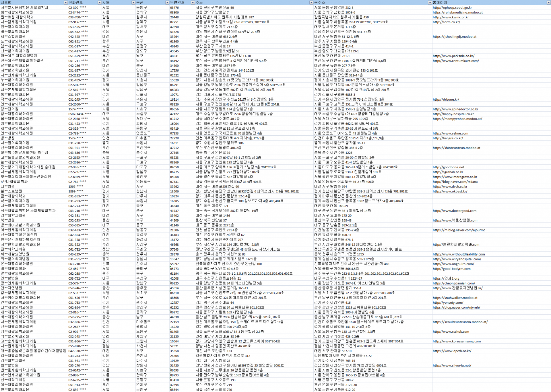
Task: Follow the http://goodbone.net homepage link
Action: (x=448, y=167)
